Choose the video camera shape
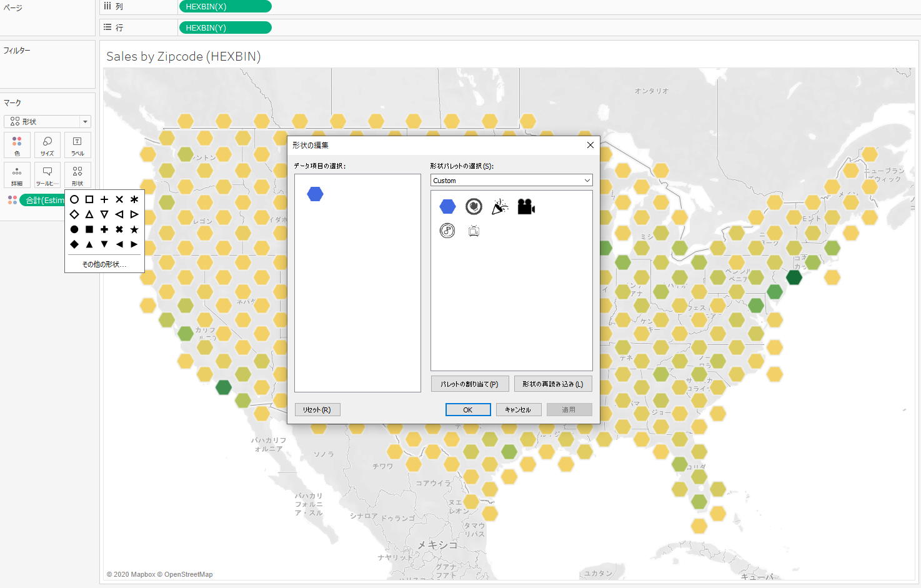The image size is (921, 588). coord(526,207)
